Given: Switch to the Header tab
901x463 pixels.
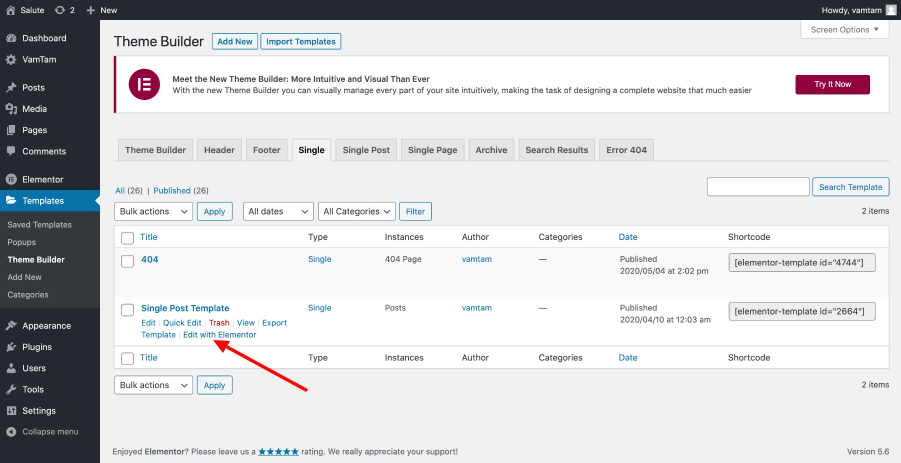Looking at the screenshot, I should point(220,150).
